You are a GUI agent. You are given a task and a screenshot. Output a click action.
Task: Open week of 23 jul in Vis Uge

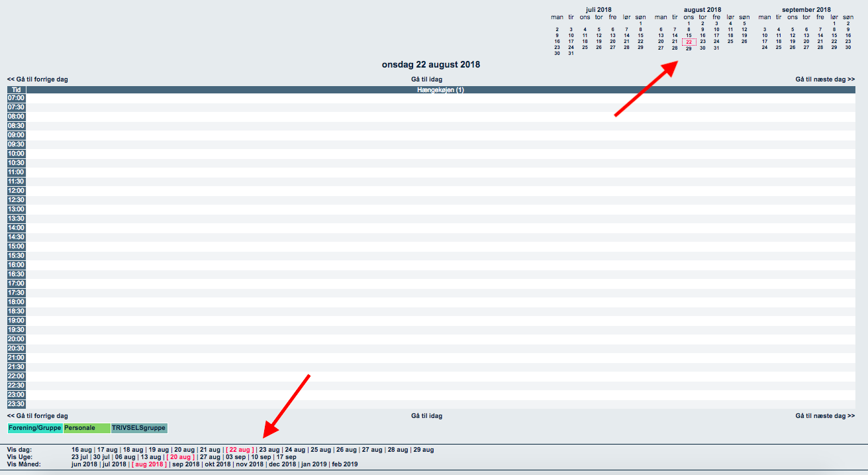(x=80, y=457)
